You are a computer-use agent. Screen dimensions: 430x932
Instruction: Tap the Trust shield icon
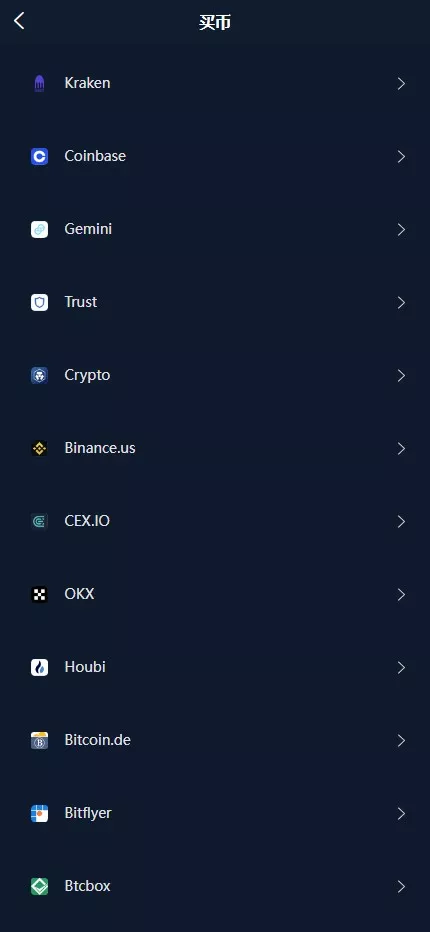click(x=39, y=303)
